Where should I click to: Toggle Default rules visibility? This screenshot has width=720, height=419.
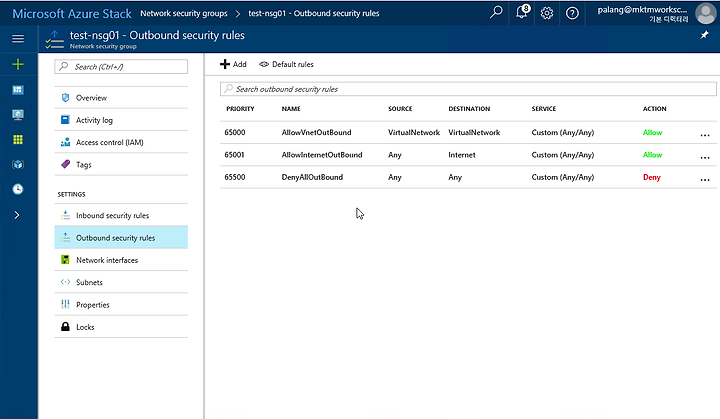286,64
